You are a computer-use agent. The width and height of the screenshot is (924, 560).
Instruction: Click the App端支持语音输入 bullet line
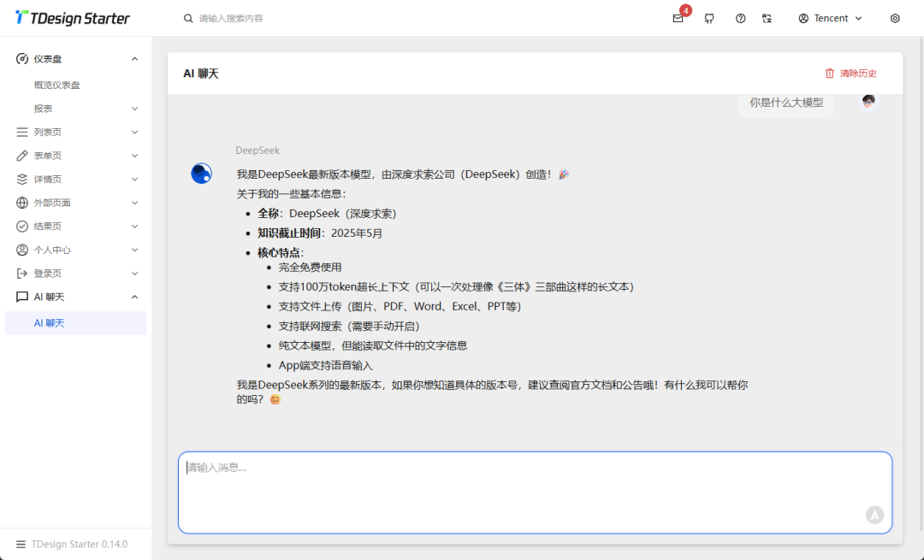(x=326, y=366)
